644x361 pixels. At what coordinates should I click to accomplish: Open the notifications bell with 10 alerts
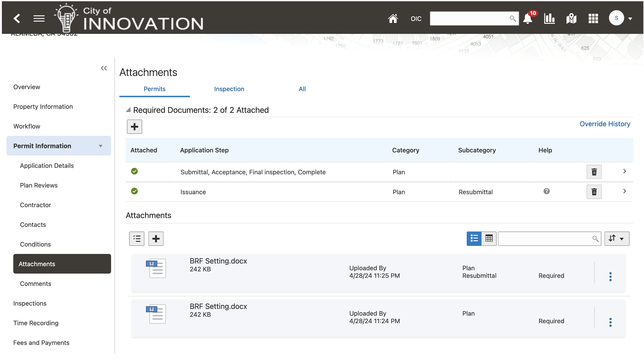(528, 18)
